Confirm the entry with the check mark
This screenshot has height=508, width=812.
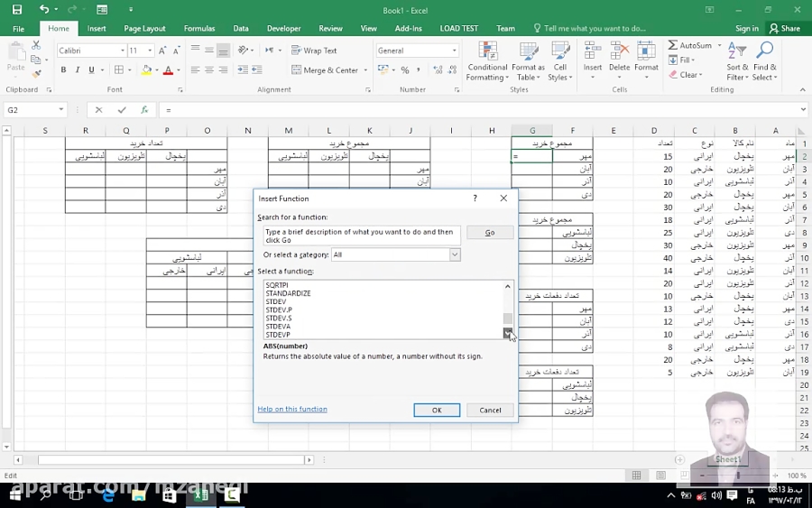point(122,110)
